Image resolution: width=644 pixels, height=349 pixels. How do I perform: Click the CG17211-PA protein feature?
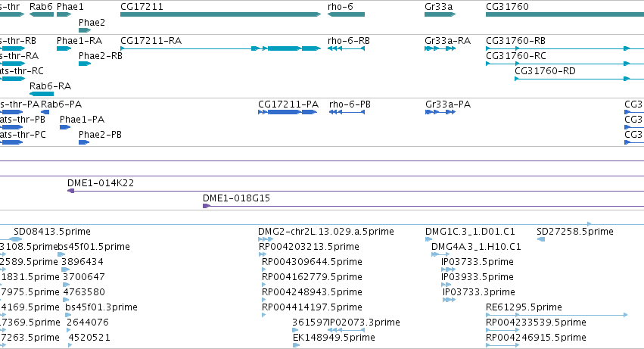[x=288, y=112]
